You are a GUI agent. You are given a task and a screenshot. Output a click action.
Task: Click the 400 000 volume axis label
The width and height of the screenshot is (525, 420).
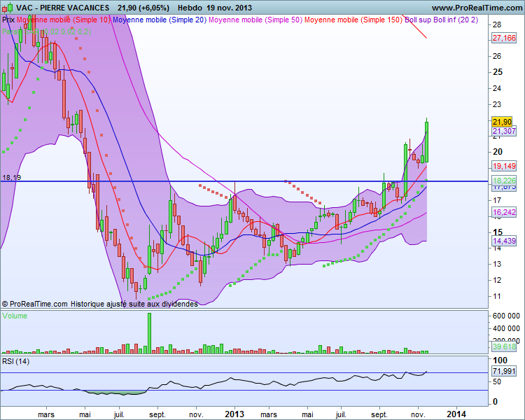[x=506, y=328]
